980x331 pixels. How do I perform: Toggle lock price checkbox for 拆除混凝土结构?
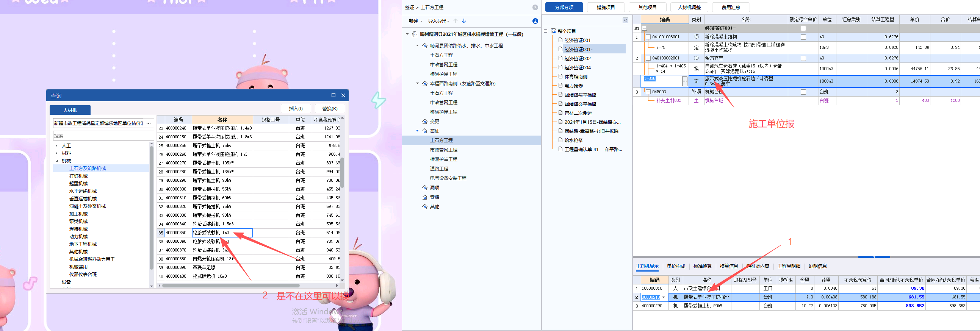click(x=803, y=37)
